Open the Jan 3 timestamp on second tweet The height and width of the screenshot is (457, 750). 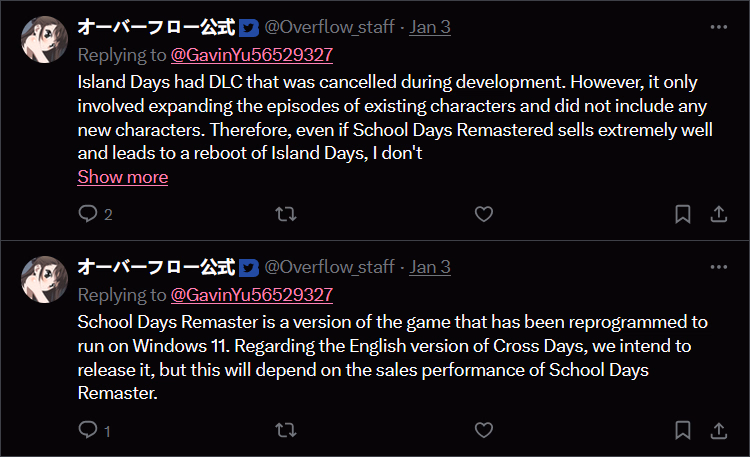pyautogui.click(x=430, y=267)
